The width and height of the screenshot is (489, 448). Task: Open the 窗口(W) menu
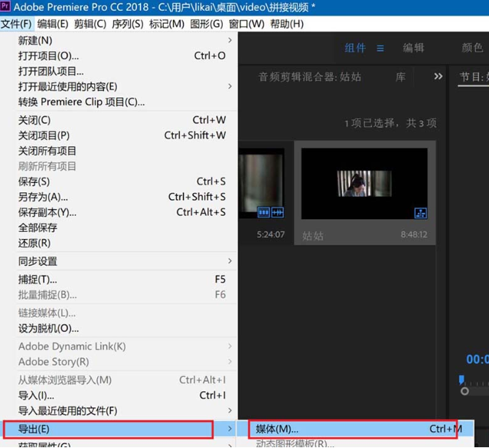click(246, 24)
